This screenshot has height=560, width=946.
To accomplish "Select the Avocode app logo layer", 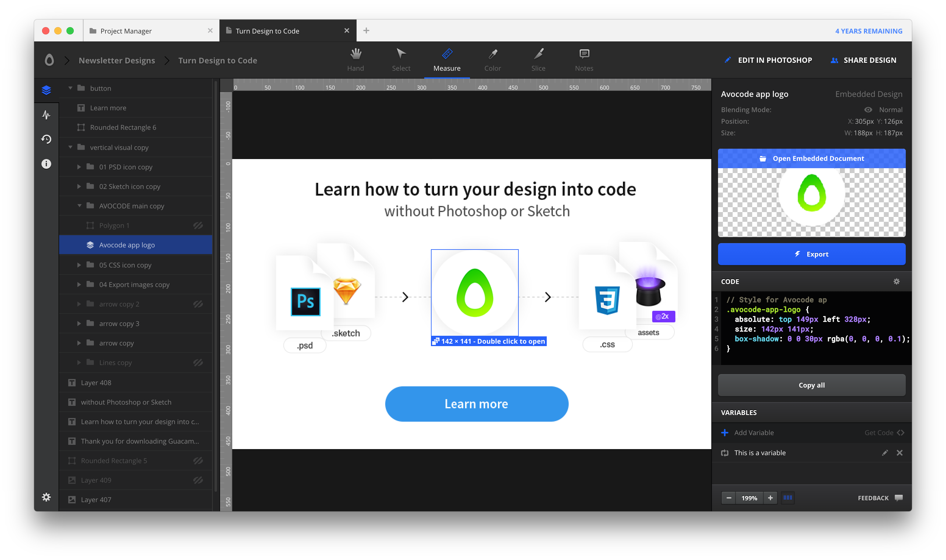I will [136, 245].
